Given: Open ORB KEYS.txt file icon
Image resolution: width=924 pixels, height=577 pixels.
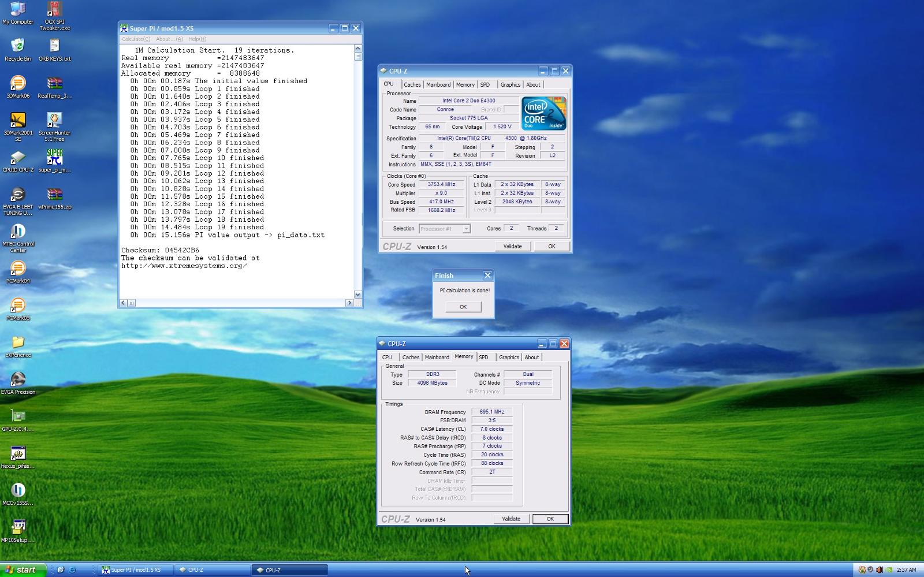Looking at the screenshot, I should click(x=54, y=50).
